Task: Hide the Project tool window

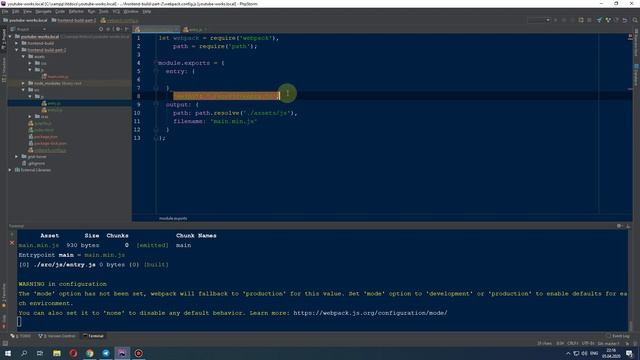Action: coord(127,29)
